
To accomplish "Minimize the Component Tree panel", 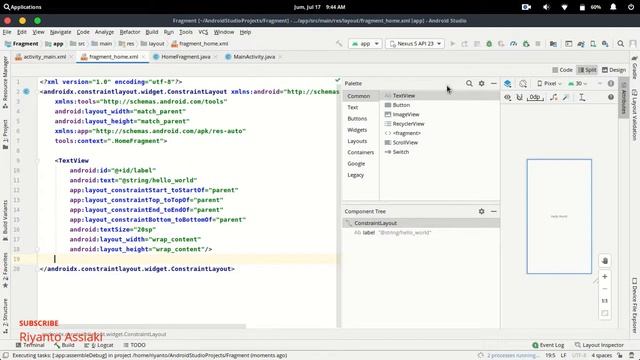I will 493,211.
